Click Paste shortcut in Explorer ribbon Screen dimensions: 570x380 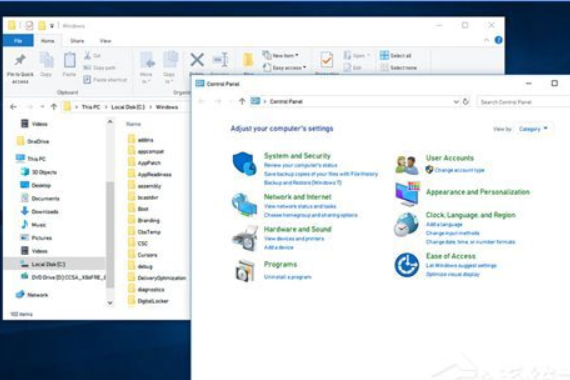[105, 80]
